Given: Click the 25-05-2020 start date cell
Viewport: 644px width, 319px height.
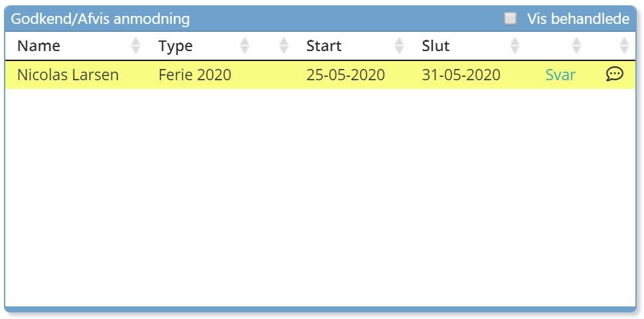Looking at the screenshot, I should tap(345, 75).
